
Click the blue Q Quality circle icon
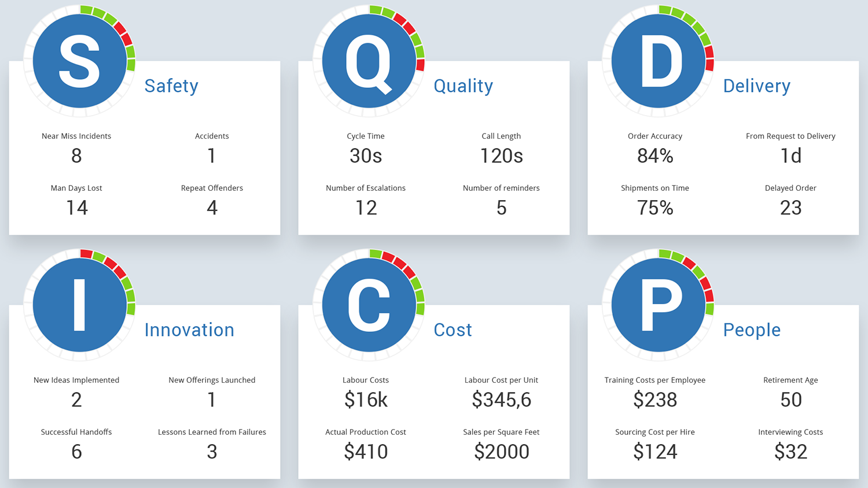point(369,61)
